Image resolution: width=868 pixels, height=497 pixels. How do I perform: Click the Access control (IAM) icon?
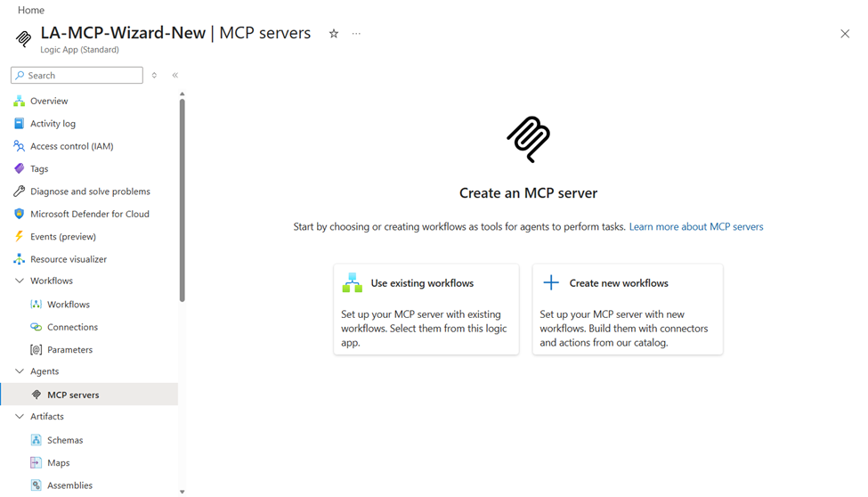coord(20,146)
